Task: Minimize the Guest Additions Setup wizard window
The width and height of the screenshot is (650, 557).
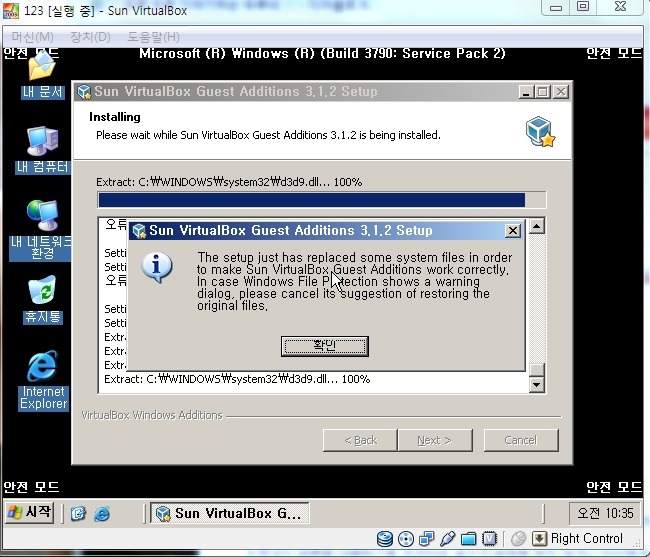Action: (x=526, y=92)
